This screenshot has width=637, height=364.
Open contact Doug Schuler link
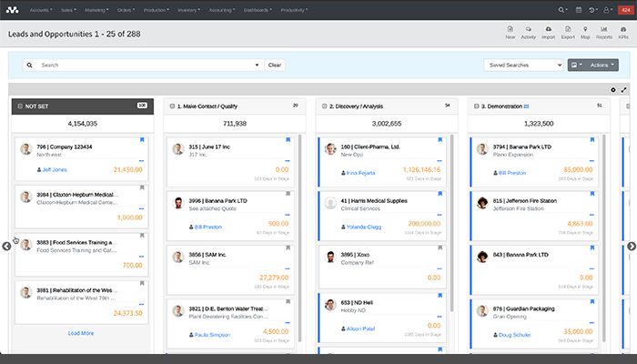(515, 335)
